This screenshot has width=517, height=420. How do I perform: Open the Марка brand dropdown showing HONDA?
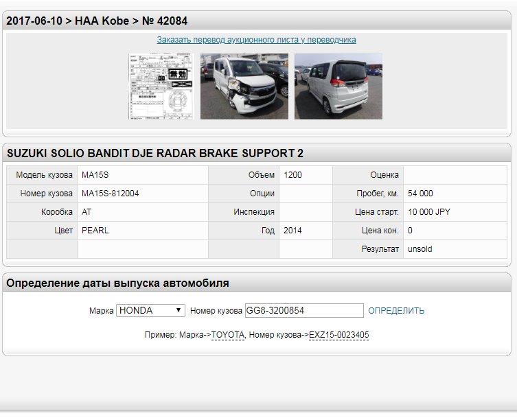(x=150, y=311)
